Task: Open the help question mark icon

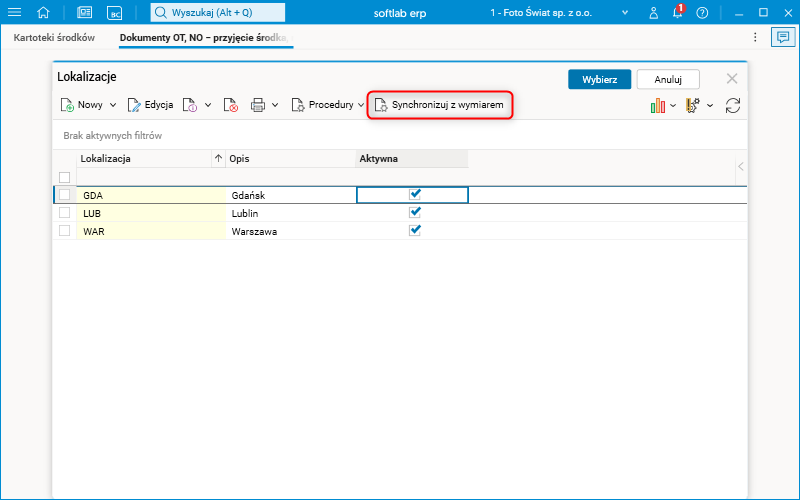Action: 703,13
